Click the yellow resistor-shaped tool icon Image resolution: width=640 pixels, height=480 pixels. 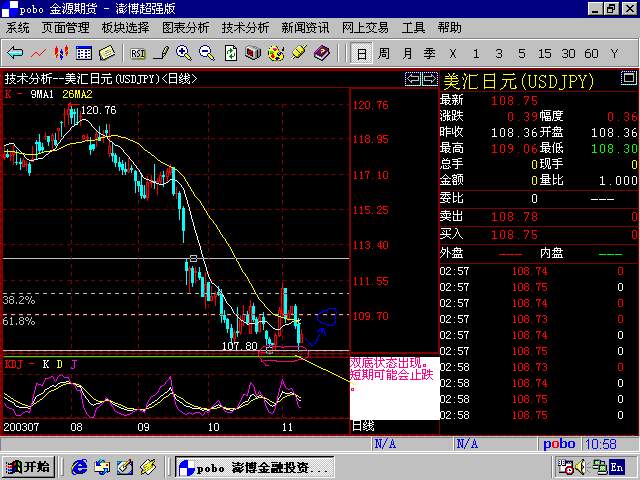(x=299, y=52)
